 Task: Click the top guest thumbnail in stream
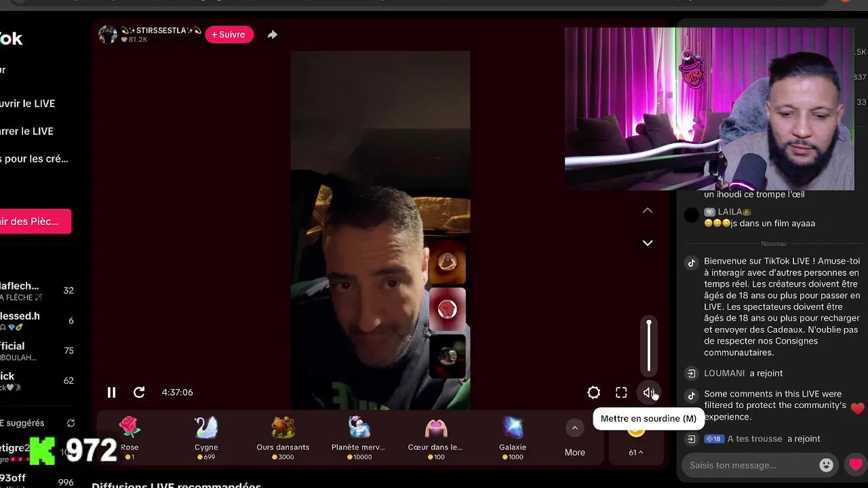[x=447, y=262]
